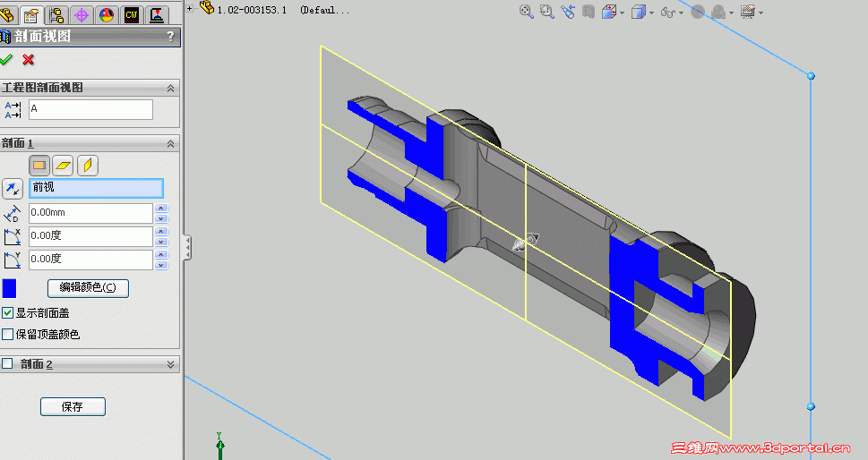Increase X rotation with up spinner
The height and width of the screenshot is (460, 868).
point(161,232)
